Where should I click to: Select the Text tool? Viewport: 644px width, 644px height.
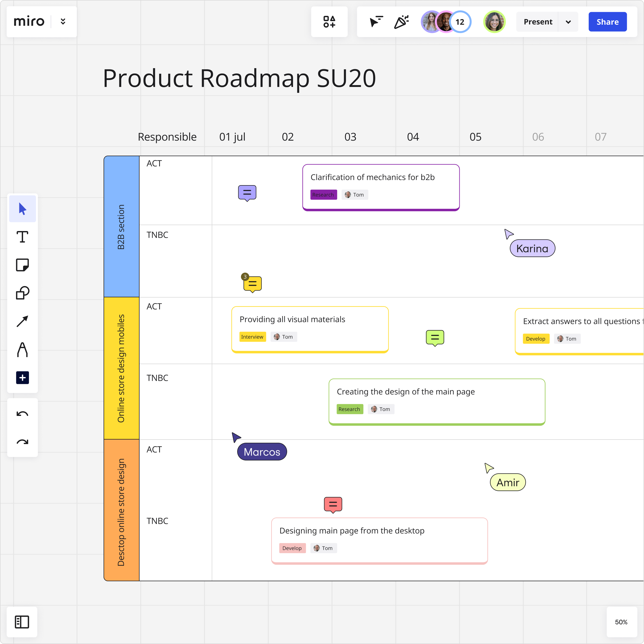(22, 237)
